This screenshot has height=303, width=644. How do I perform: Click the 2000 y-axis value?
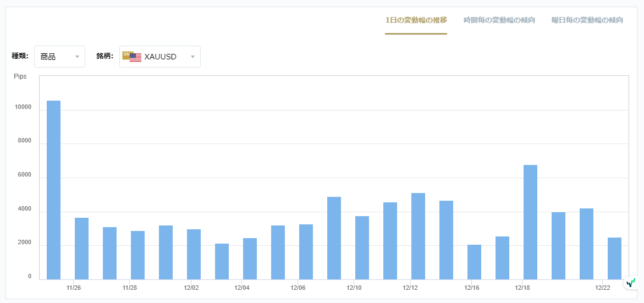pos(25,243)
